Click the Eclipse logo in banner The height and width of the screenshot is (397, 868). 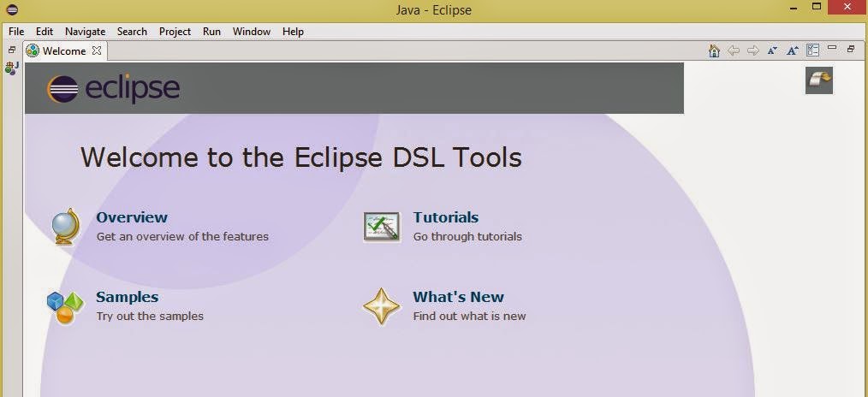click(114, 88)
